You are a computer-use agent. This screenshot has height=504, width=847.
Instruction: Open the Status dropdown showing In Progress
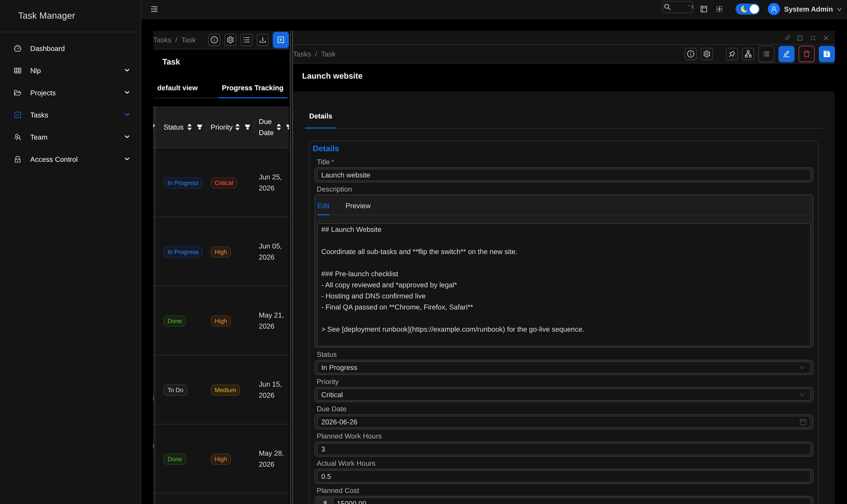pyautogui.click(x=564, y=367)
